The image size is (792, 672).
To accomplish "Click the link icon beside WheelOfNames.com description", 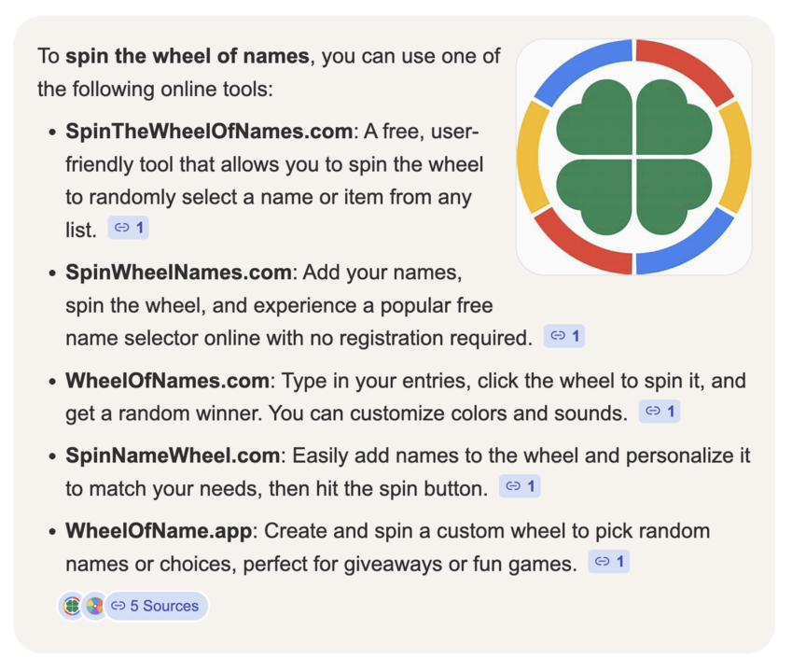I will click(x=652, y=411).
